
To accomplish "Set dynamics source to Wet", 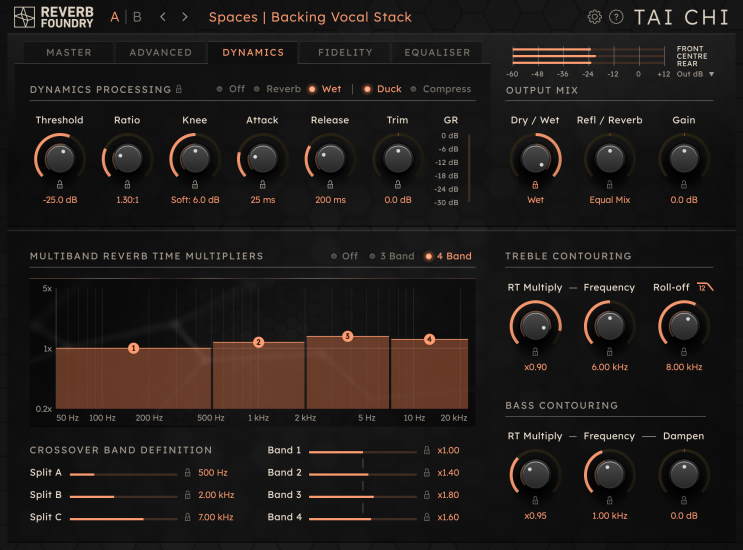I will (325, 89).
